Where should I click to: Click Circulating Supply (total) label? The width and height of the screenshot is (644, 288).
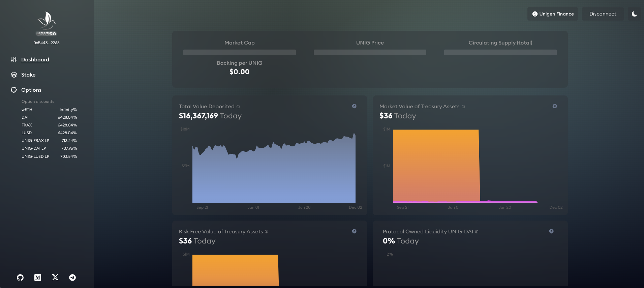(x=500, y=43)
